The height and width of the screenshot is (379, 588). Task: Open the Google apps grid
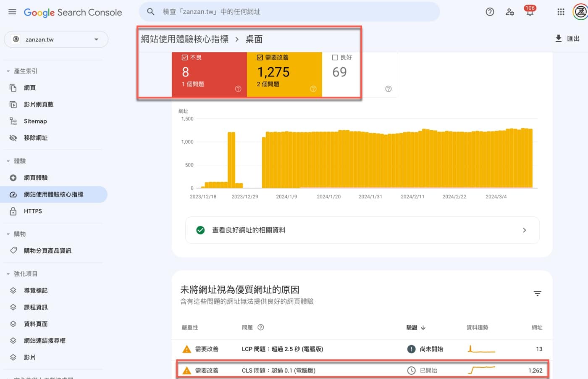pos(561,12)
